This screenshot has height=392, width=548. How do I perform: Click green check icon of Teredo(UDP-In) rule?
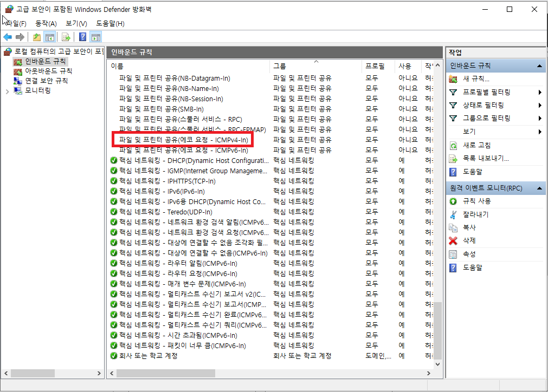click(114, 212)
